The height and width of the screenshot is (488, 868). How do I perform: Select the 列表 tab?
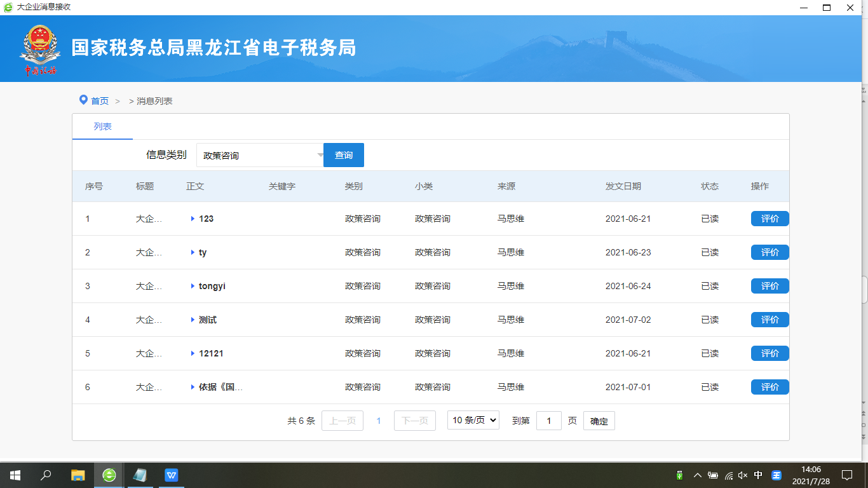102,126
